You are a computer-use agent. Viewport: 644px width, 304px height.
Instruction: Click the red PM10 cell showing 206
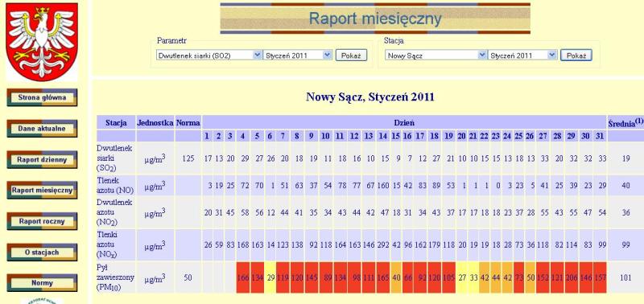point(572,277)
